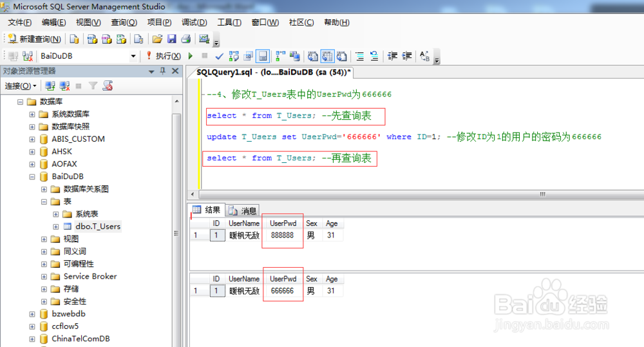Viewport: 644px width, 347px height.
Task: Expand the Service Broker folder
Action: 44,277
